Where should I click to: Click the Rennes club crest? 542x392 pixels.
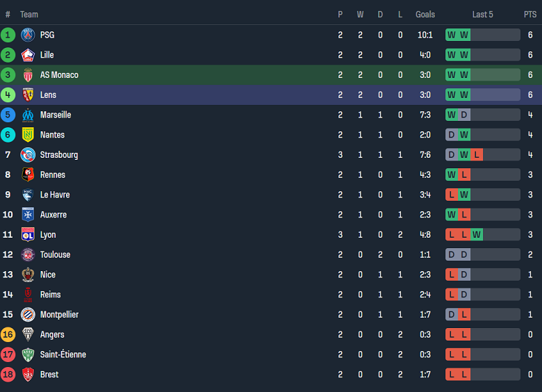point(28,175)
